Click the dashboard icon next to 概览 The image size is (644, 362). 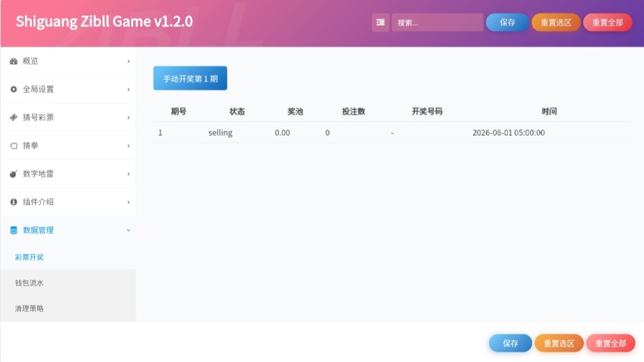click(x=13, y=62)
